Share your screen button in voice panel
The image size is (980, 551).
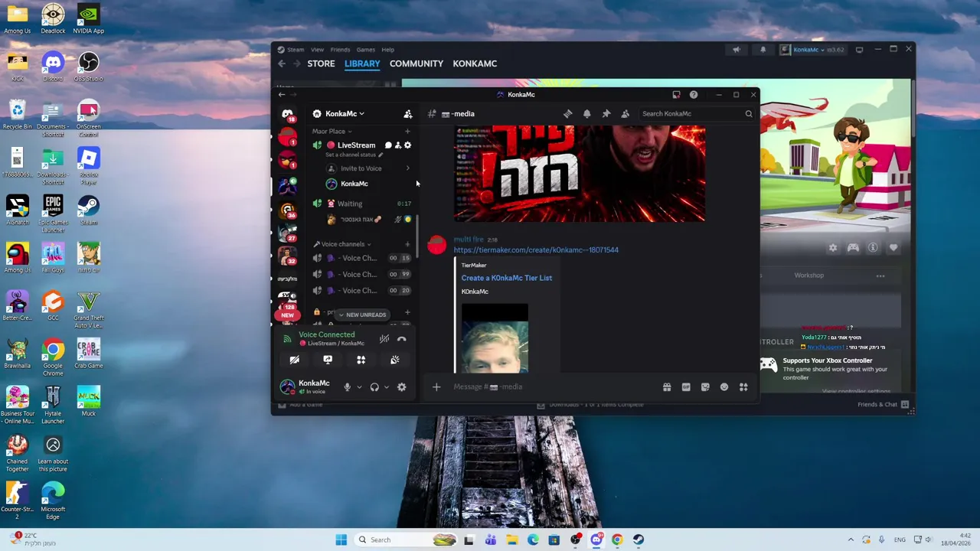tap(328, 360)
